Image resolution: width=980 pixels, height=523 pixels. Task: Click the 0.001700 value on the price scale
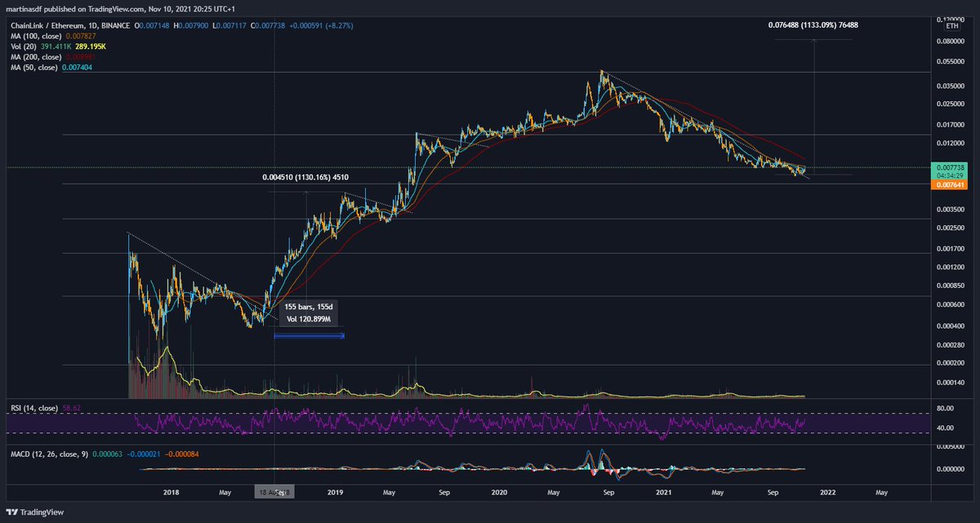pos(951,248)
